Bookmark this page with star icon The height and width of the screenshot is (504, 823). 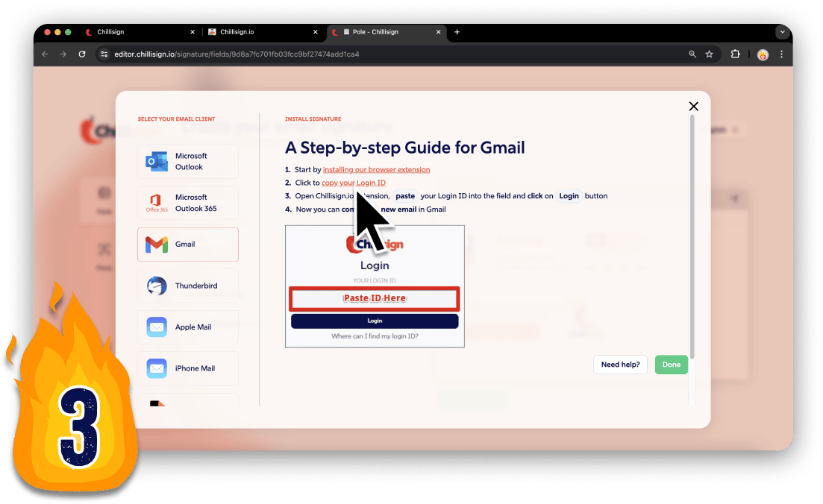pos(710,54)
